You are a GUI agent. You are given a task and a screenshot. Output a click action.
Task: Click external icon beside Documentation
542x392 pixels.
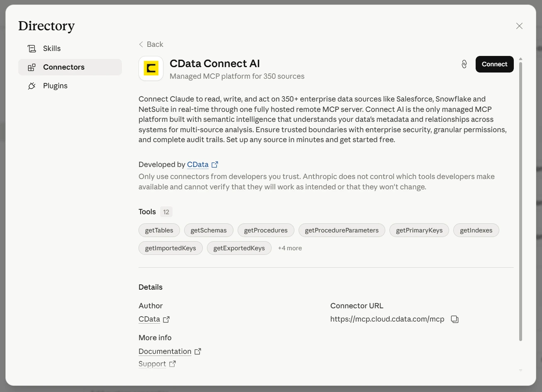point(198,351)
